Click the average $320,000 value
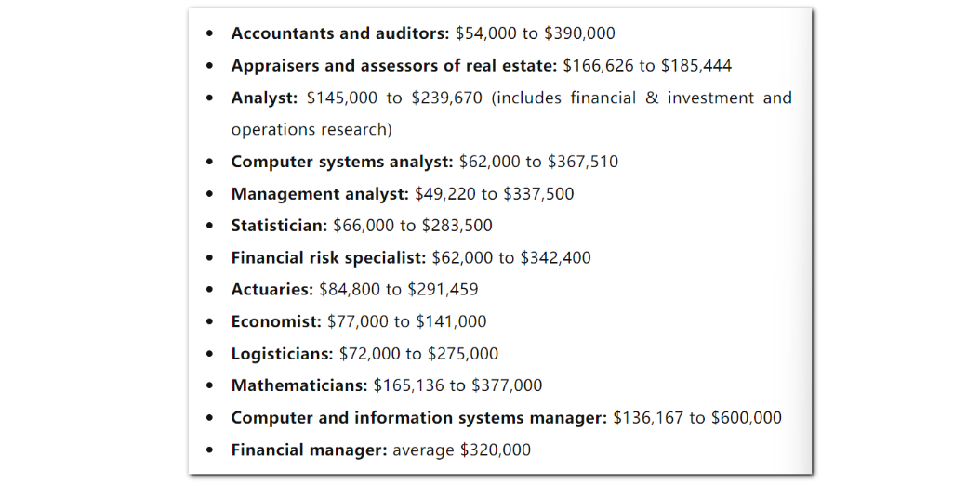Viewport: 980px width, 483px height. click(x=462, y=450)
